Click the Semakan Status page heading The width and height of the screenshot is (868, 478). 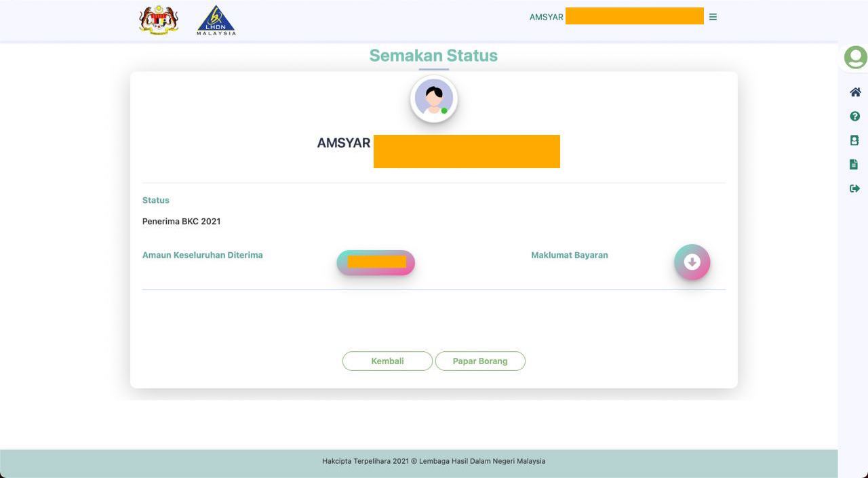click(x=433, y=56)
